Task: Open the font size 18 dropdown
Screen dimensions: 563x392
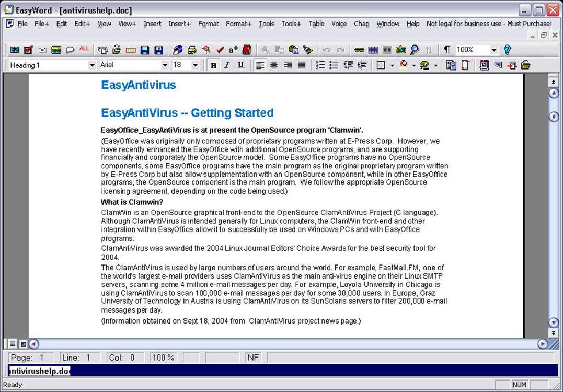Action: point(196,65)
